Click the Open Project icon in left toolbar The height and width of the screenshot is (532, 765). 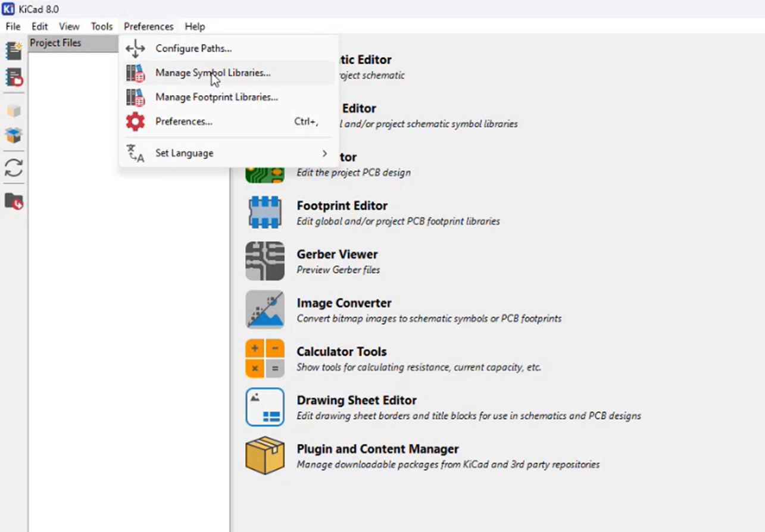(14, 77)
